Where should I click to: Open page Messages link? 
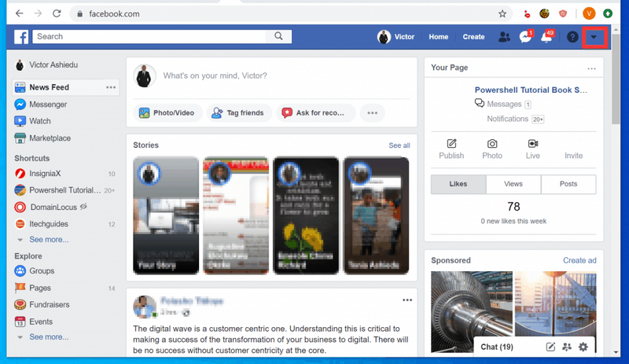point(503,104)
